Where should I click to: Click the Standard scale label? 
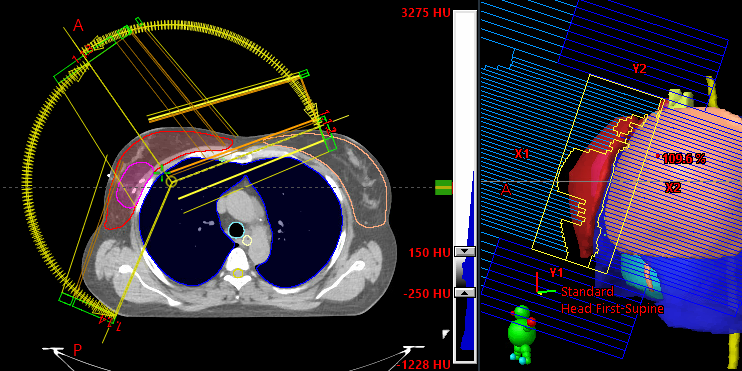(x=587, y=292)
